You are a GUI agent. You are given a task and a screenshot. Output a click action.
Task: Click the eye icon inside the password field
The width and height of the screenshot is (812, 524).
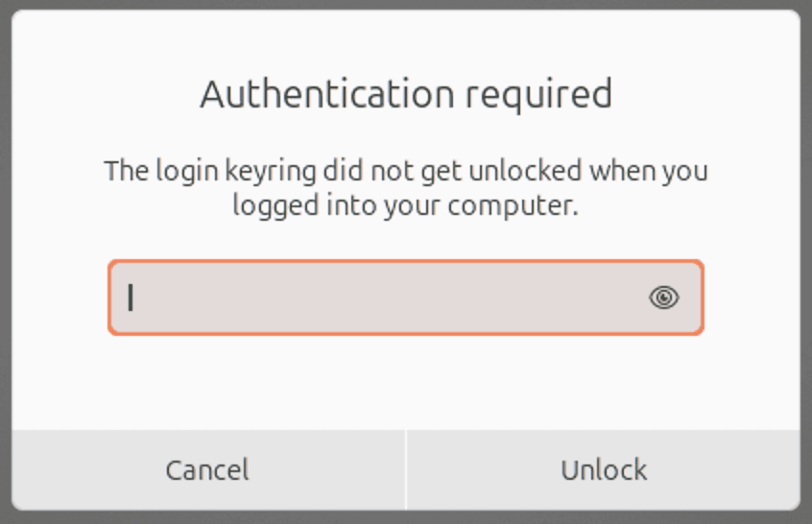pyautogui.click(x=663, y=298)
